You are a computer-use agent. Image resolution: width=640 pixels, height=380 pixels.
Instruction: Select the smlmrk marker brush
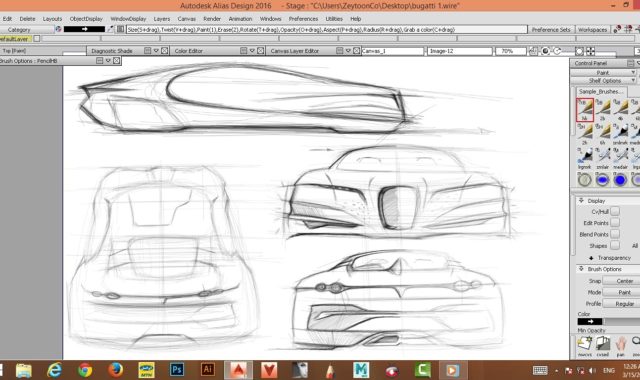click(x=620, y=134)
